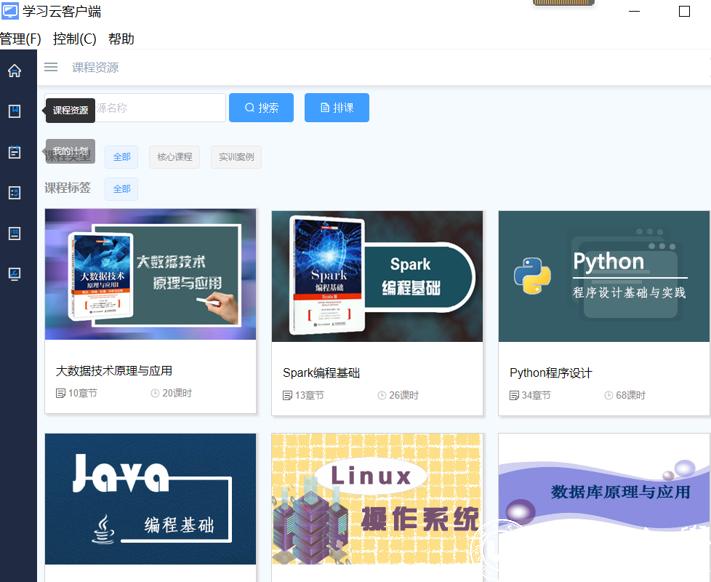This screenshot has height=582, width=711.
Task: Click the blue 搜索 button
Action: (x=261, y=108)
